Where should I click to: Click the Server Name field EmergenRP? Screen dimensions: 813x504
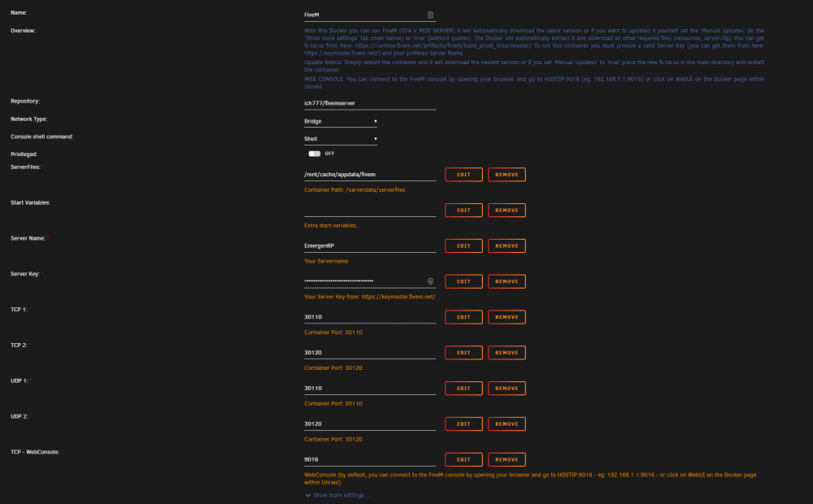coord(370,245)
